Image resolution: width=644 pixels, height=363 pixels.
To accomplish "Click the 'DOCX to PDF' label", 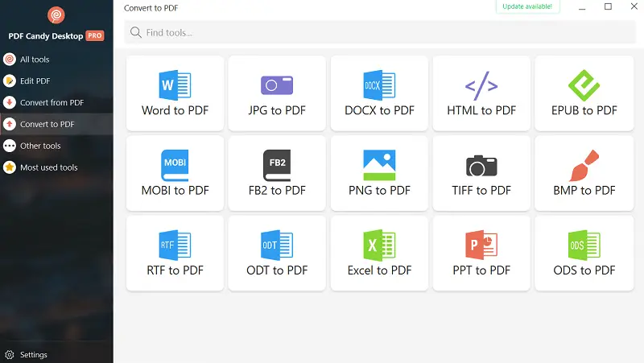I will (379, 110).
